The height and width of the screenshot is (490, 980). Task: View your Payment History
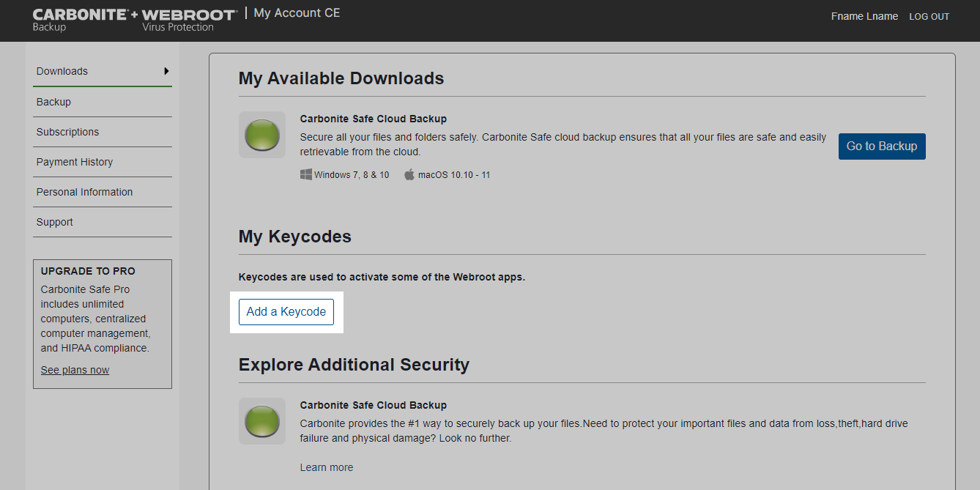pos(75,162)
